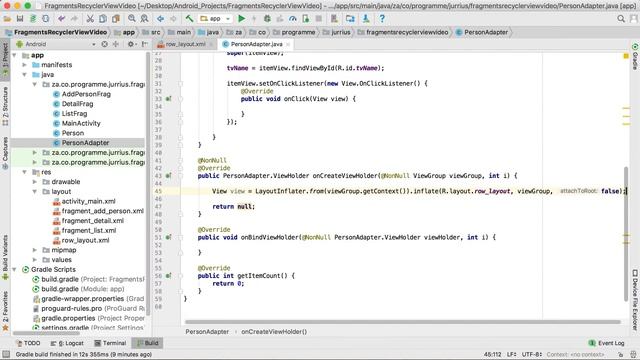Click the Cut scissors icon
This screenshot has height=360, width=640.
90,19
